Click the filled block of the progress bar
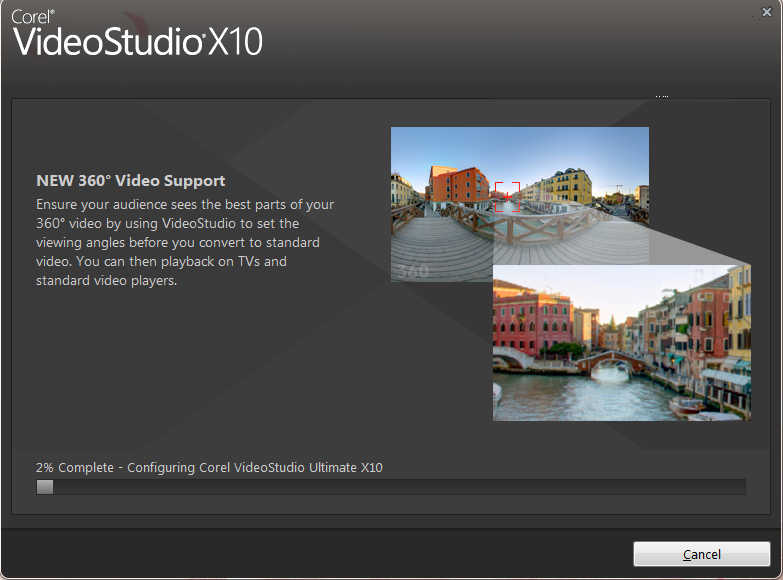783x580 pixels. [x=45, y=487]
